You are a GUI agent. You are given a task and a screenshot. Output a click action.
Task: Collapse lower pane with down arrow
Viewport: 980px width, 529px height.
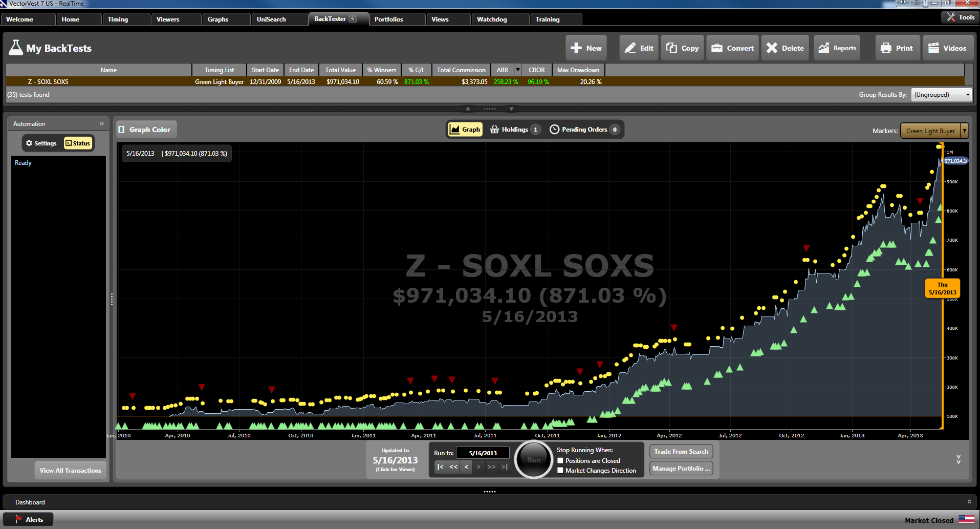pyautogui.click(x=511, y=109)
